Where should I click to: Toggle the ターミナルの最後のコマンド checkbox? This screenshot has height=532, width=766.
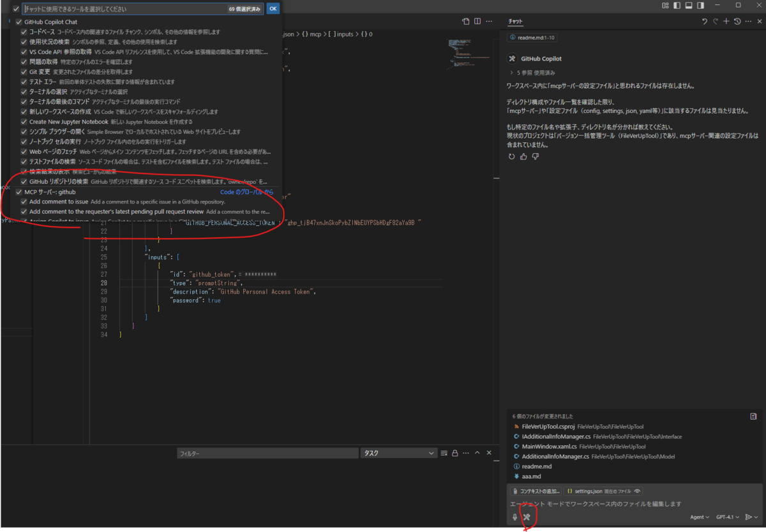[24, 101]
